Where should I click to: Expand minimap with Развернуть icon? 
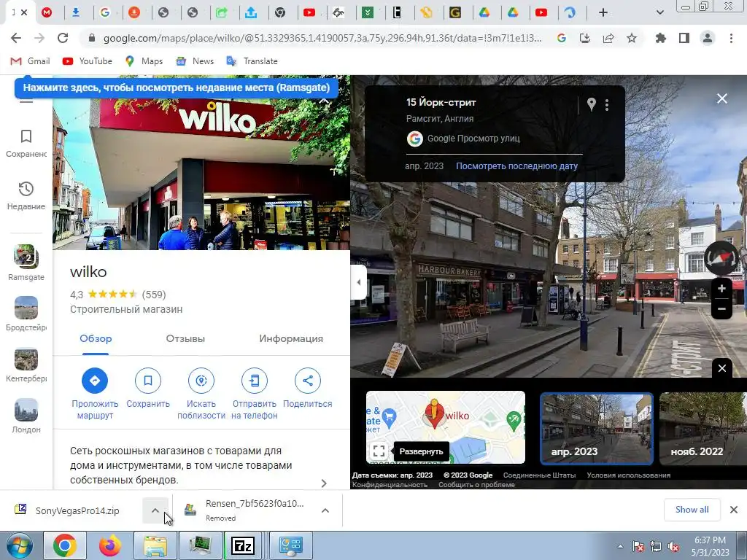pyautogui.click(x=379, y=451)
